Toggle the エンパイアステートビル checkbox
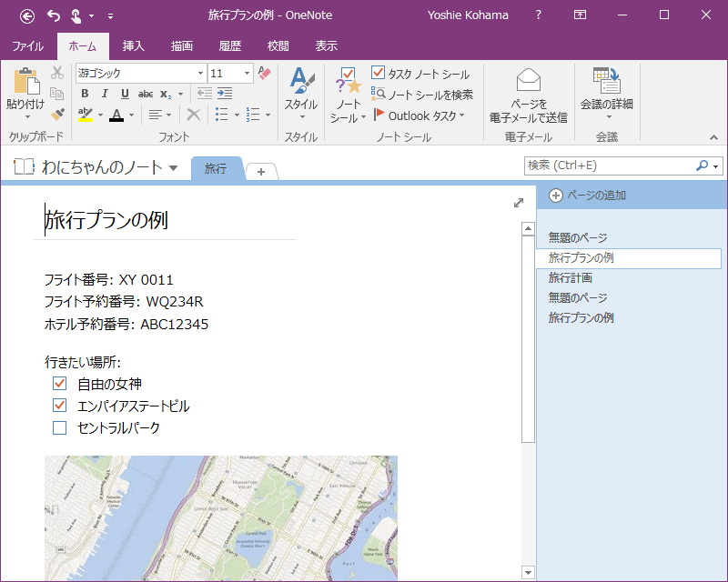728x582 pixels. point(60,406)
